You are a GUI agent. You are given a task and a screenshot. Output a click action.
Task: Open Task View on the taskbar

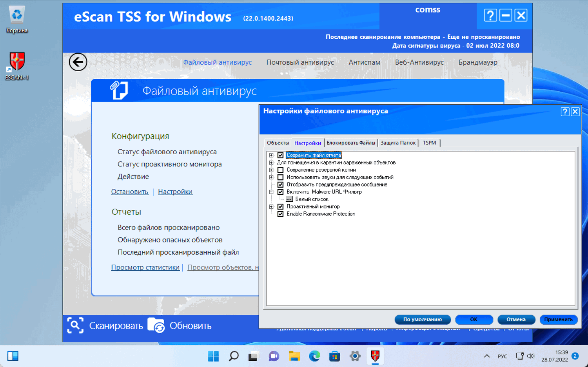(x=254, y=356)
